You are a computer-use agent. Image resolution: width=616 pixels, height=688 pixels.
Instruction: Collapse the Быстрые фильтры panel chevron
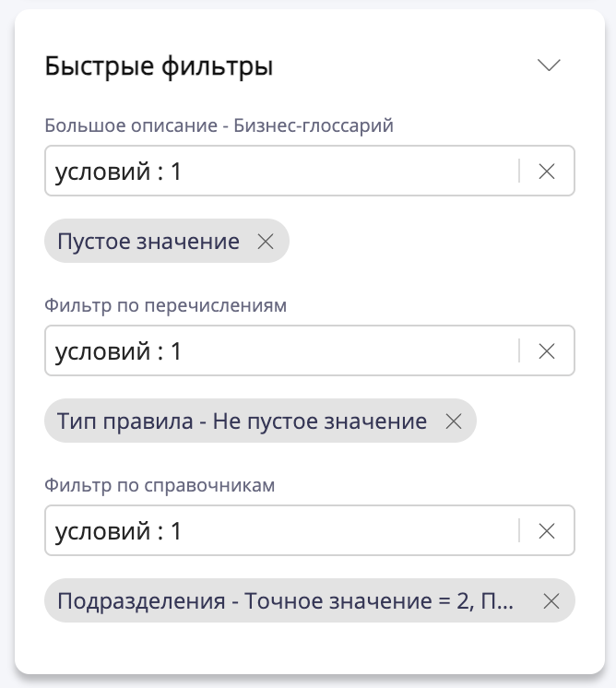pyautogui.click(x=549, y=66)
